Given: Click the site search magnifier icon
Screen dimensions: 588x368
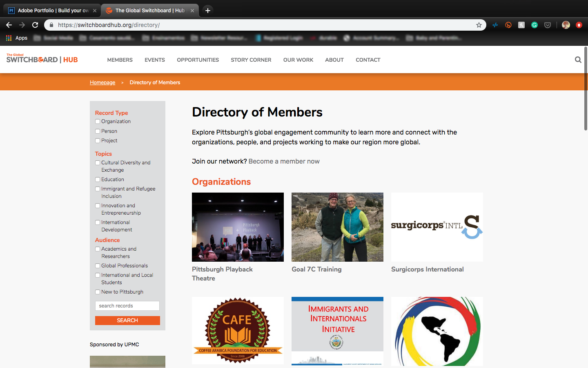Looking at the screenshot, I should click(578, 60).
